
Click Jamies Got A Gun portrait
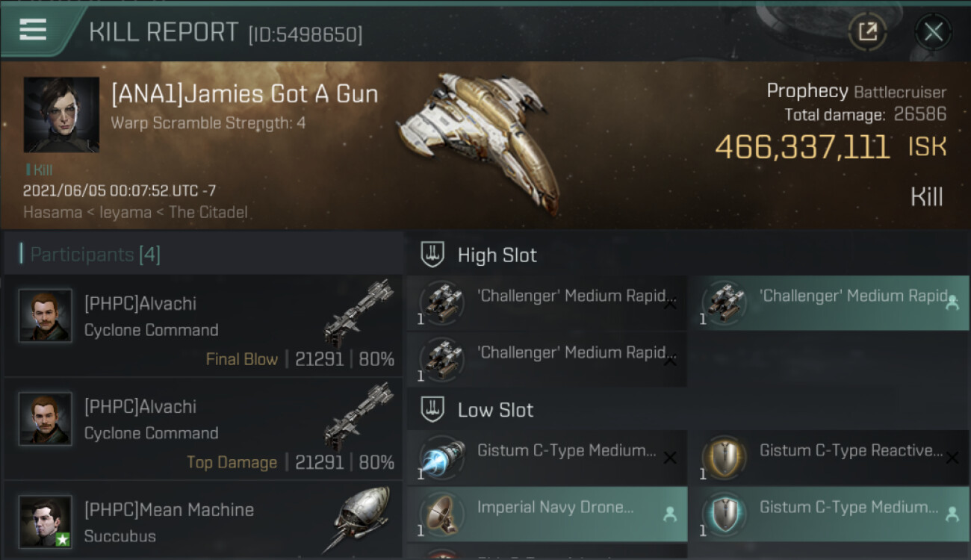[61, 114]
